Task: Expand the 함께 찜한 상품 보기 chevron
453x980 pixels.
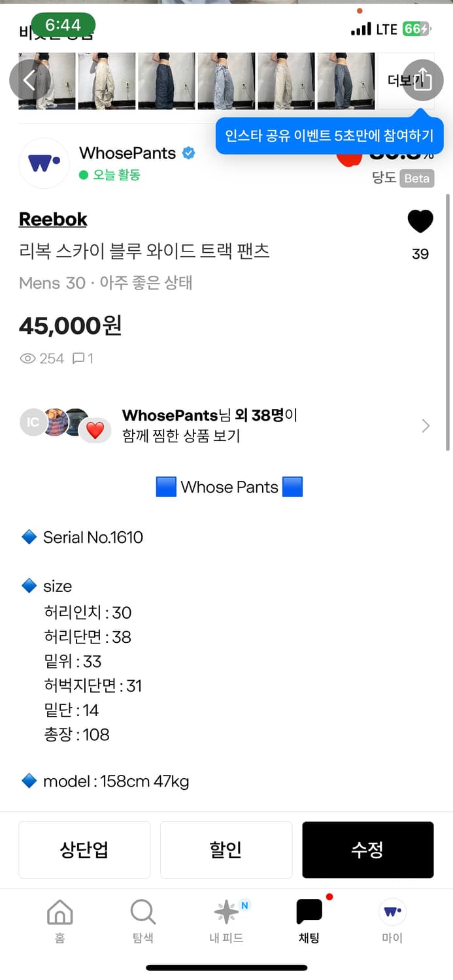Action: pyautogui.click(x=426, y=426)
